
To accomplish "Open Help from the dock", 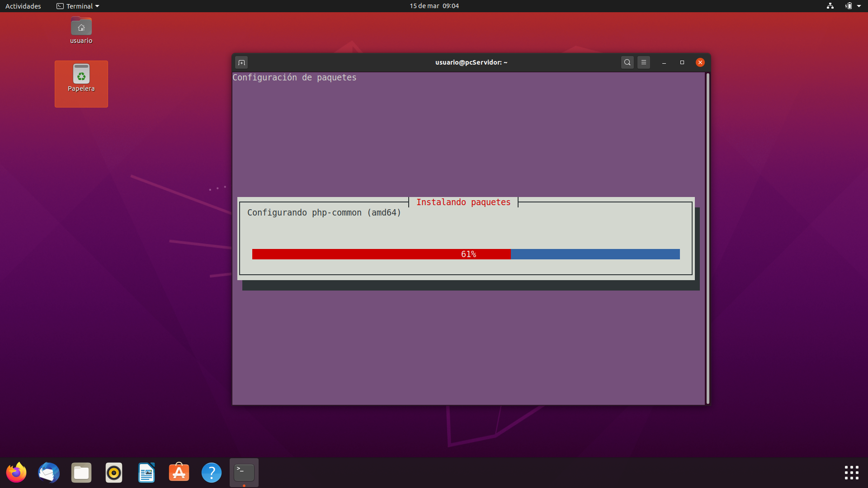I will 212,473.
